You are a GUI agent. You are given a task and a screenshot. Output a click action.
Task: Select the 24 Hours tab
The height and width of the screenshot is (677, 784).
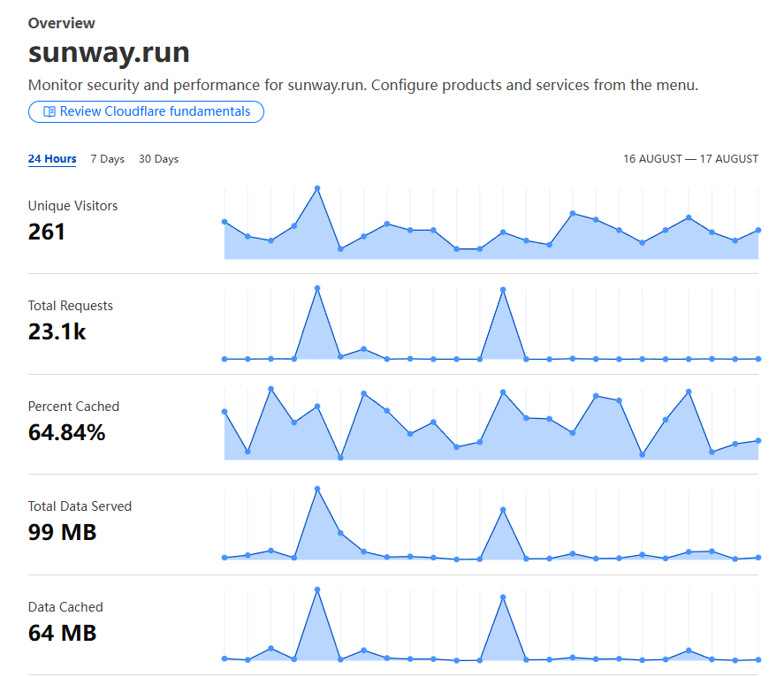coord(52,159)
